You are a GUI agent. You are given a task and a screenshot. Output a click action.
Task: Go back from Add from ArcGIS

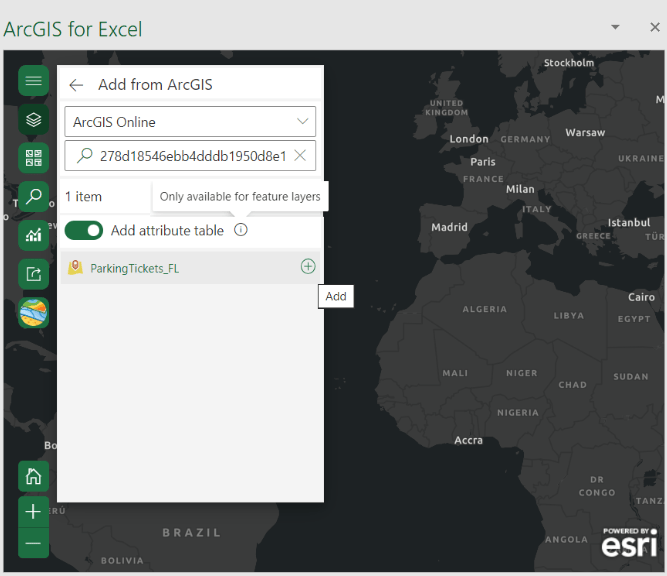(x=76, y=85)
